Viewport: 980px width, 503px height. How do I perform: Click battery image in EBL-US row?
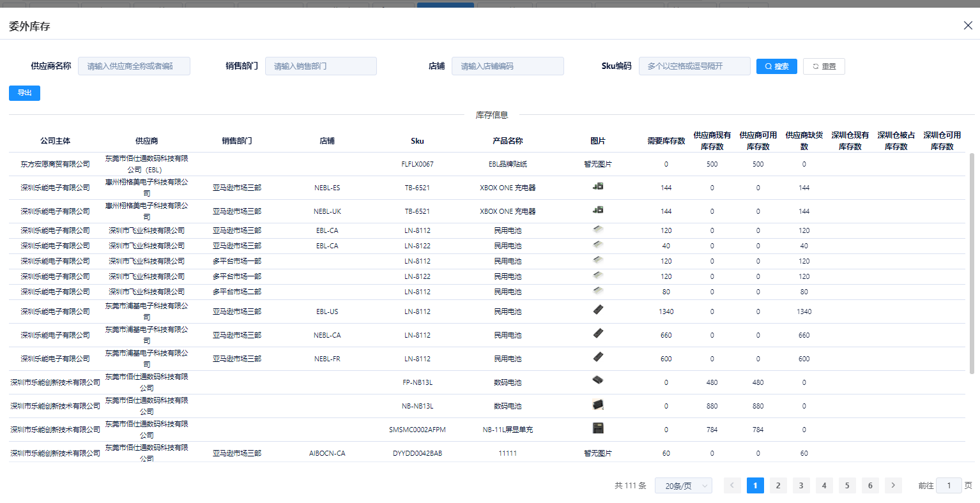pyautogui.click(x=598, y=310)
